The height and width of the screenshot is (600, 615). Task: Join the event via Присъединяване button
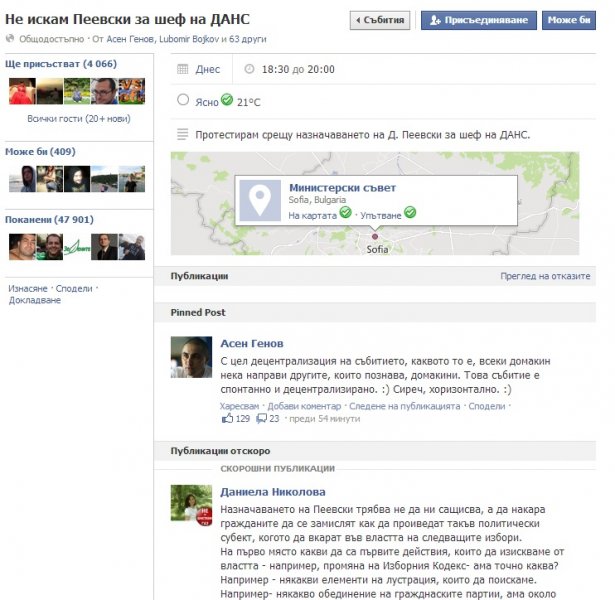(x=479, y=20)
